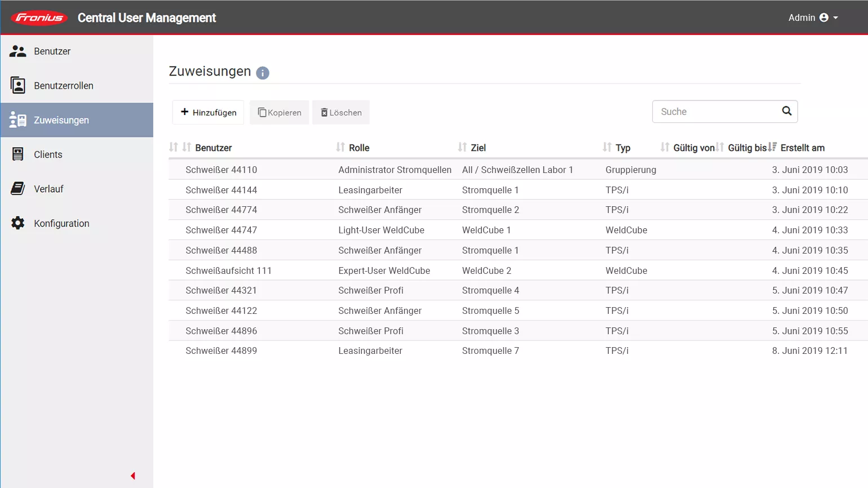Click the Benutzer people icon in sidebar

click(x=18, y=51)
